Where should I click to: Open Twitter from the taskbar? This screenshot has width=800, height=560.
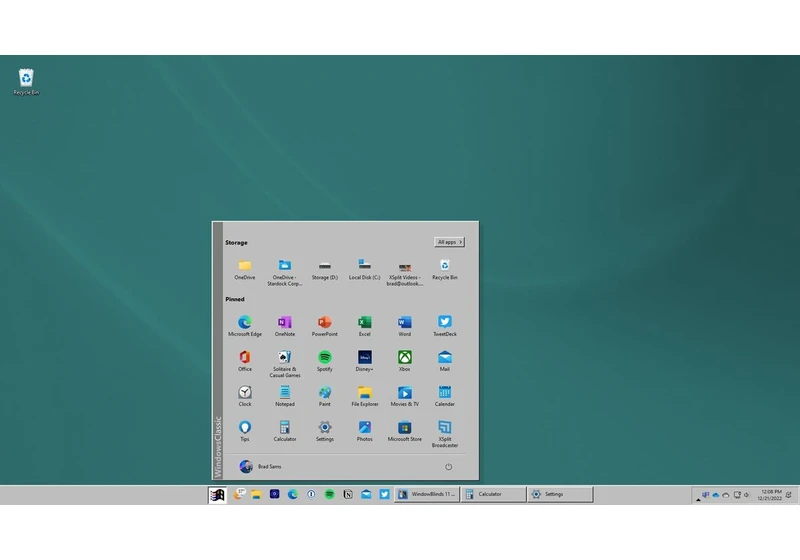click(385, 494)
